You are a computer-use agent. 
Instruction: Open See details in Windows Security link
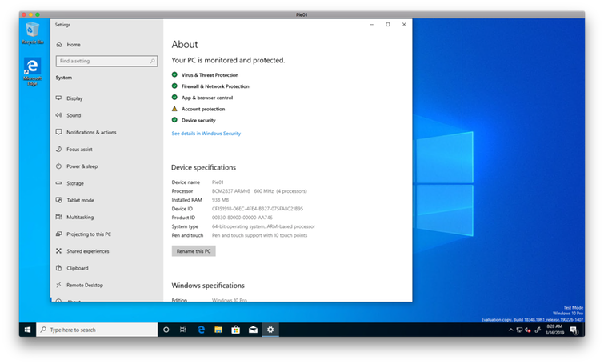tap(206, 134)
